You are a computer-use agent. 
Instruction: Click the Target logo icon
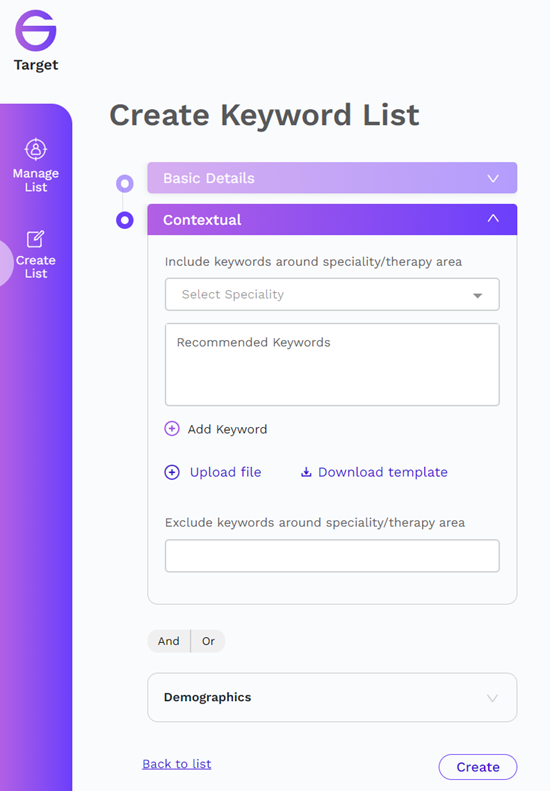coord(35,30)
